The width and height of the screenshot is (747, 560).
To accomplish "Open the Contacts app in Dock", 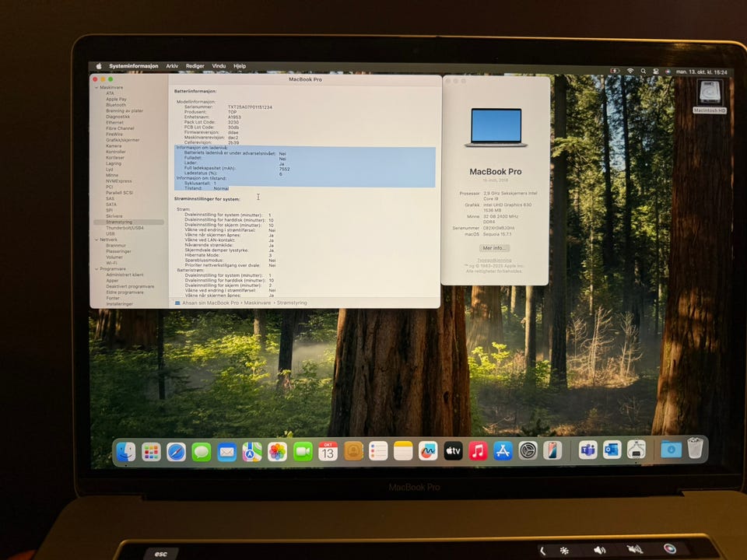I will pos(353,451).
